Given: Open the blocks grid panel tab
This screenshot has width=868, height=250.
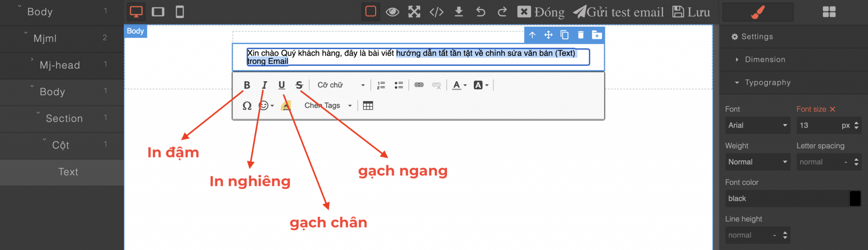Looking at the screenshot, I should click(829, 12).
